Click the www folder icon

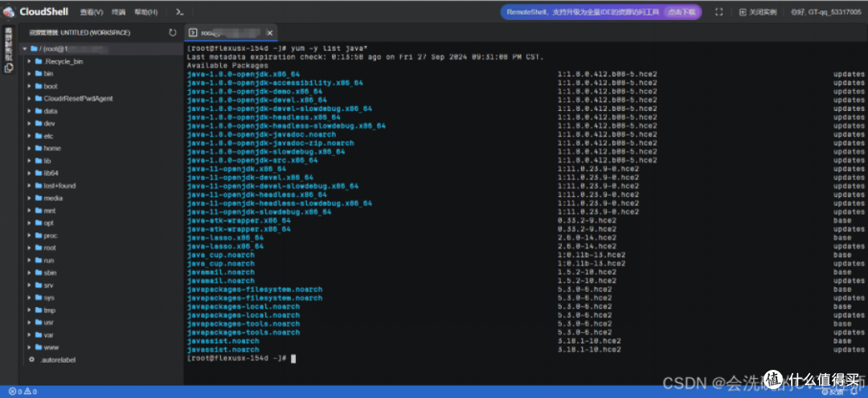[39, 347]
